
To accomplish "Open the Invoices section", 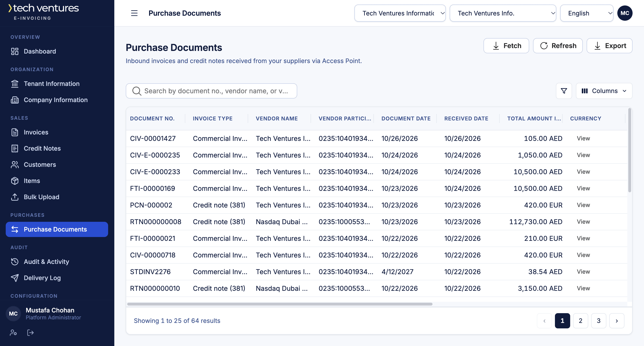I will click(57, 132).
